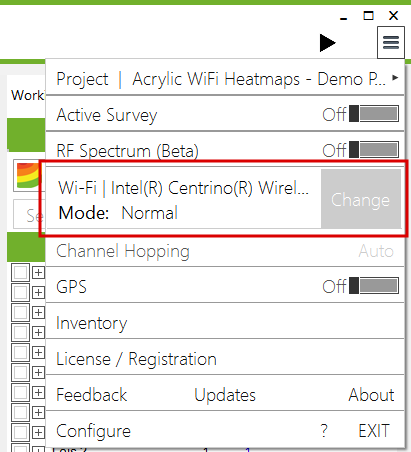This screenshot has height=452, width=411.
Task: Open License / Registration
Action: point(136,359)
